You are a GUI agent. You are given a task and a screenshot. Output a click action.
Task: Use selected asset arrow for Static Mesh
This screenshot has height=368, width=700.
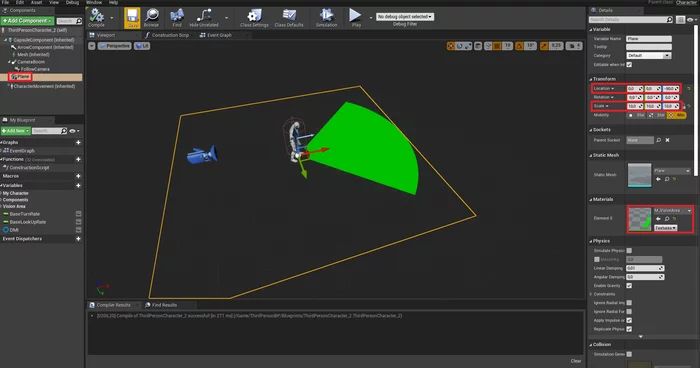click(x=658, y=179)
